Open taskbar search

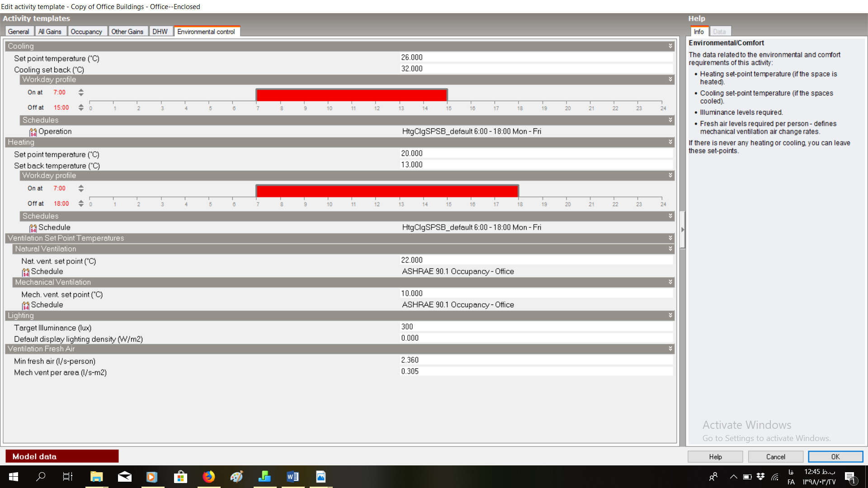click(x=41, y=477)
